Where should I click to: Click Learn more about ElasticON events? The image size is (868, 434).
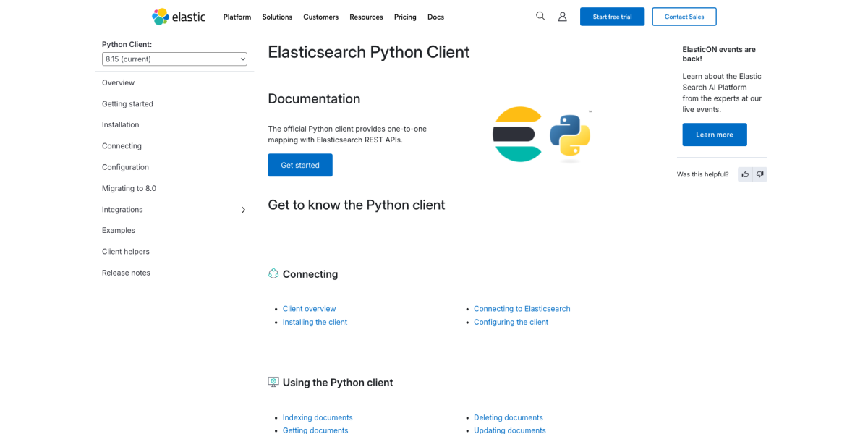pyautogui.click(x=715, y=134)
